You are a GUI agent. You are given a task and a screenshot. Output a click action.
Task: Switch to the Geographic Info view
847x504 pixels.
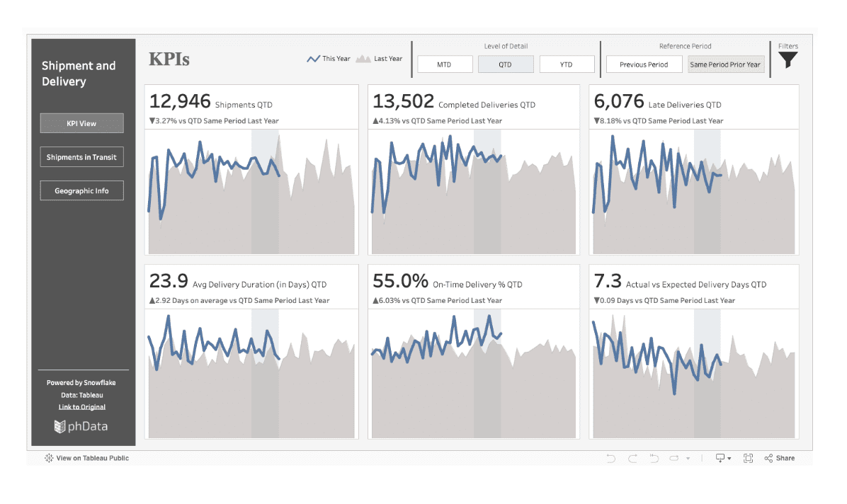tap(81, 191)
